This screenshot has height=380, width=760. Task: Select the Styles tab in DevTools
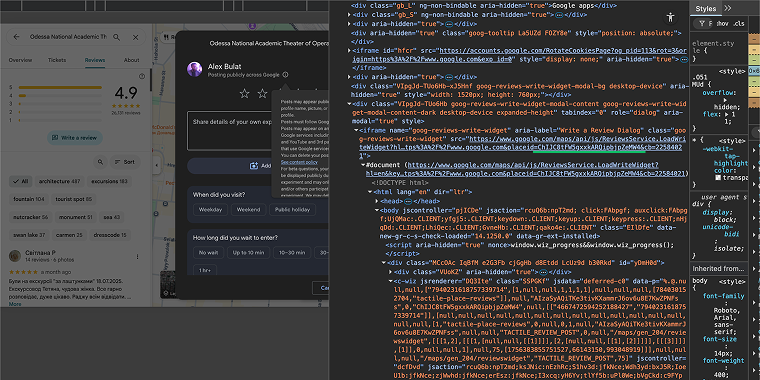click(705, 8)
